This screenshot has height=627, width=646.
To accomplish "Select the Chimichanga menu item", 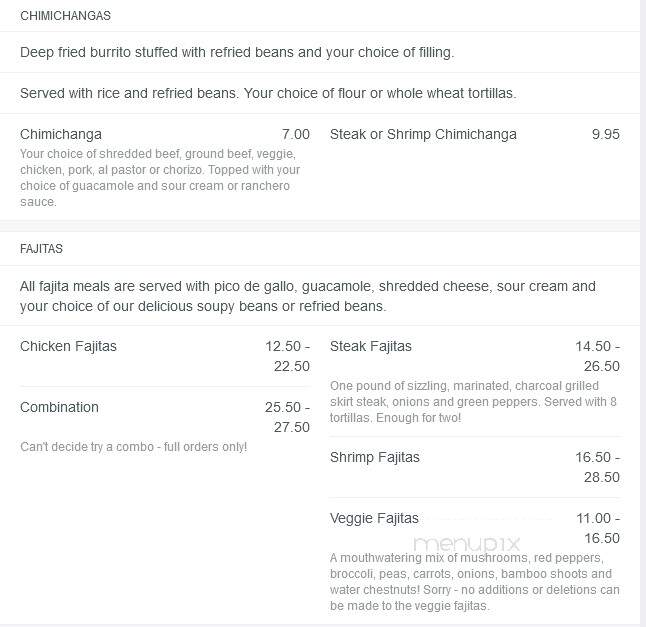I will click(x=61, y=134).
